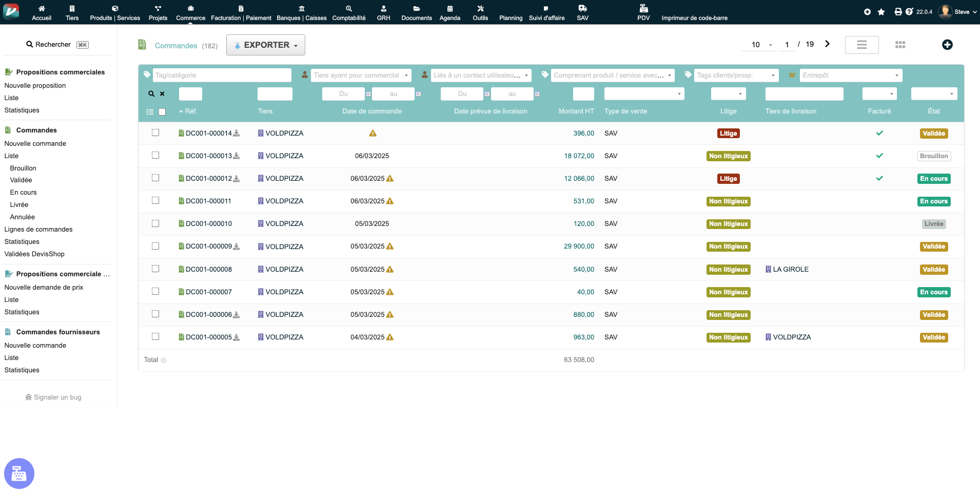The height and width of the screenshot is (492, 980).
Task: Check the box for order DC001-000013
Action: 155,156
